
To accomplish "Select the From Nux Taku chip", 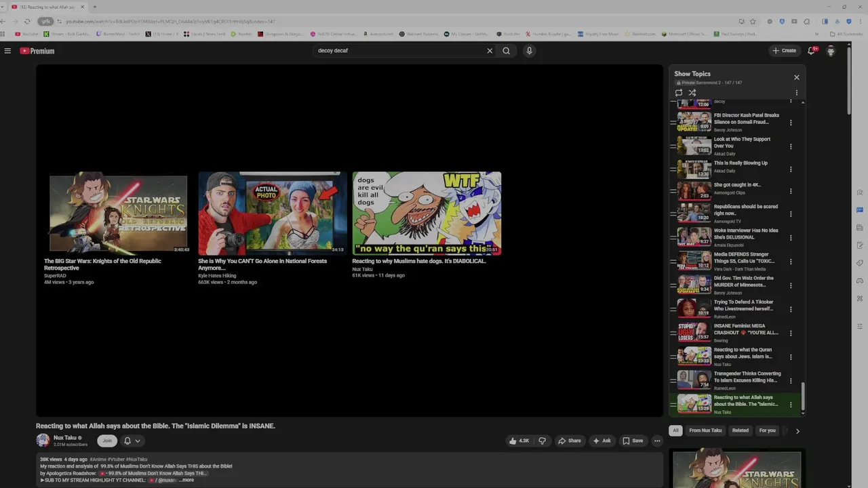I will [x=705, y=430].
